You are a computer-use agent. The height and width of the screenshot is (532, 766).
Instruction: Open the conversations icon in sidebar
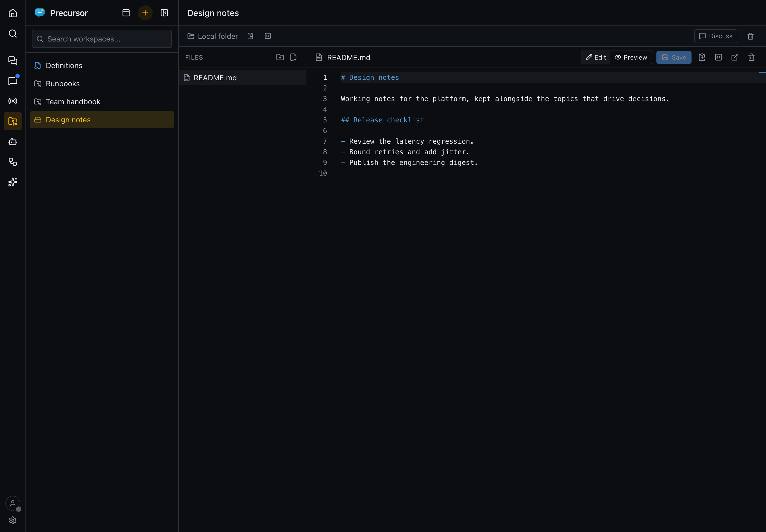point(13,60)
